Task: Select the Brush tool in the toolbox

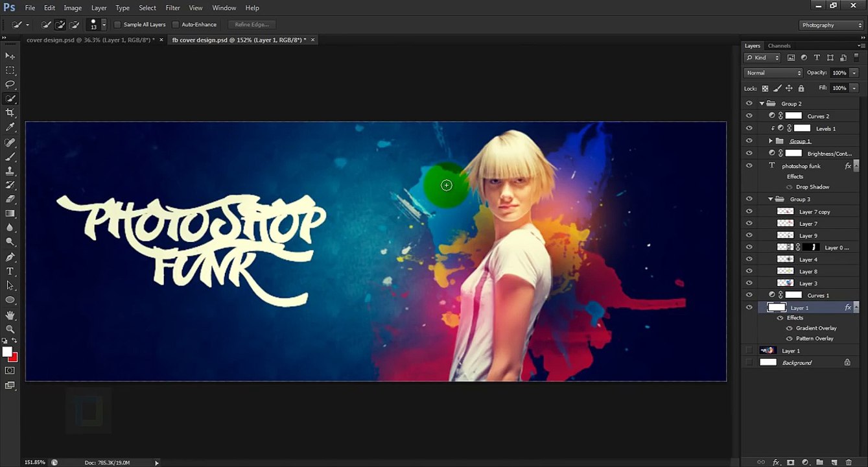Action: click(10, 157)
